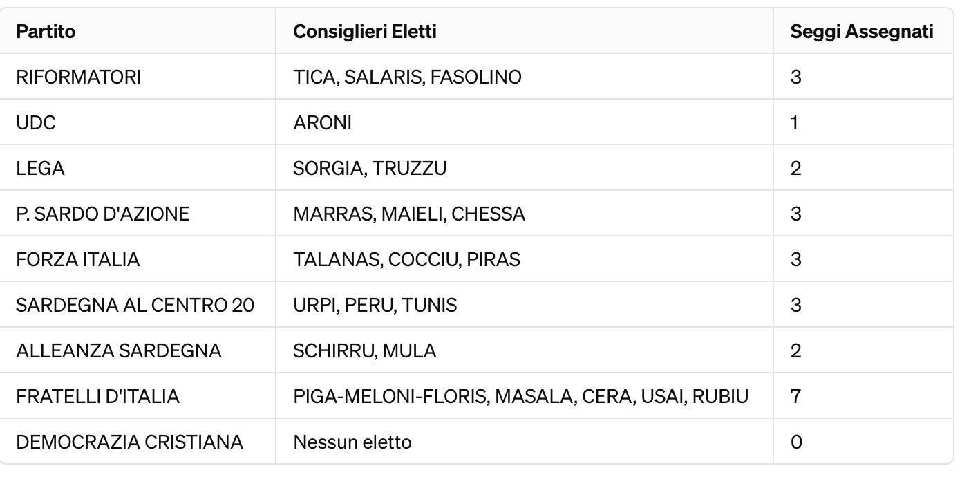Click the Partito column header

click(46, 32)
